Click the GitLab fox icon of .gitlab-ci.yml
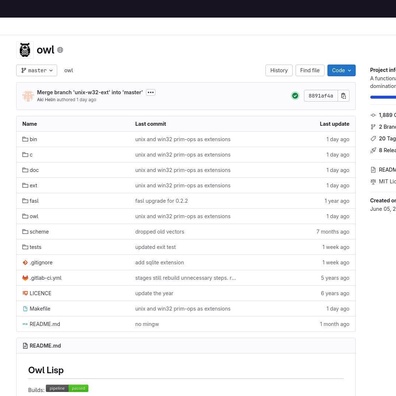 tap(25, 278)
